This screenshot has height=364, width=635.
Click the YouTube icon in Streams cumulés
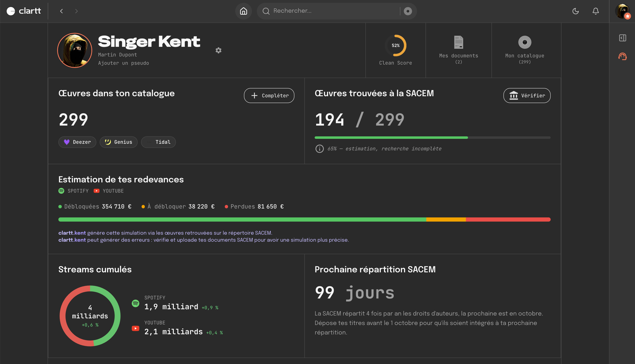(x=135, y=328)
